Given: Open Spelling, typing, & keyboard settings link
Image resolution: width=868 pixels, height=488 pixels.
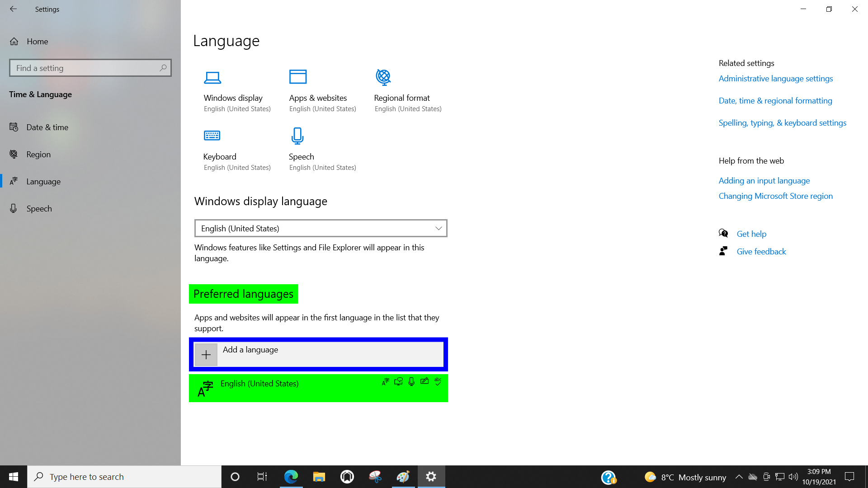Looking at the screenshot, I should (783, 123).
